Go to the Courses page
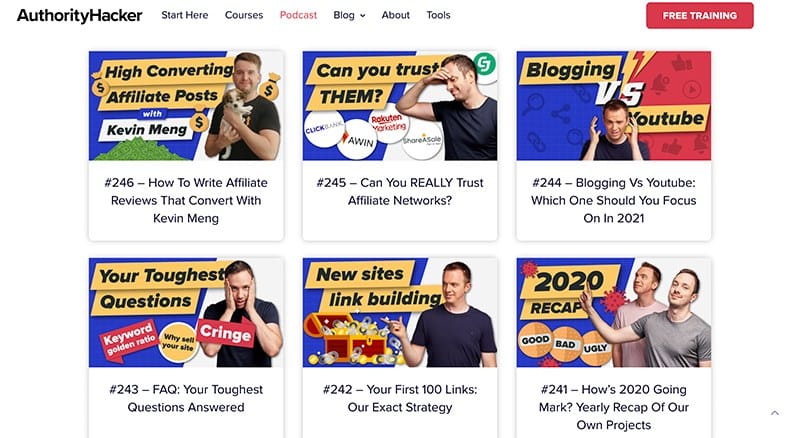Screen dimensions: 800x438 244,15
